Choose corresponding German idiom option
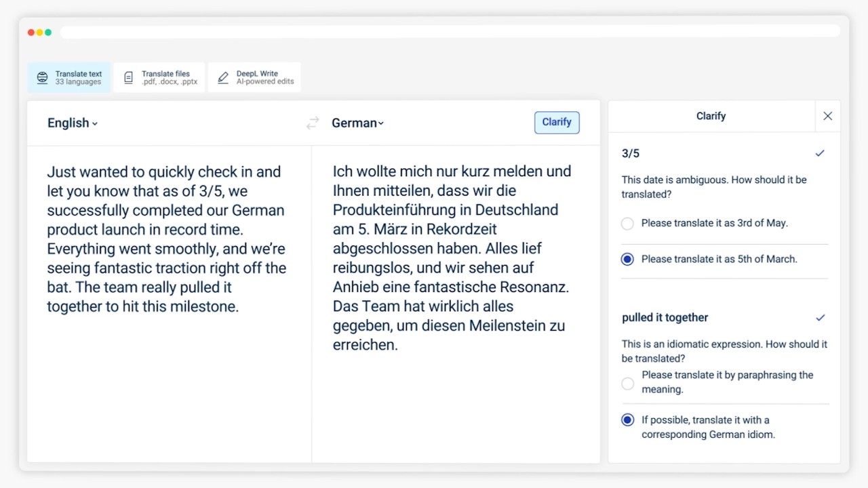 pos(628,420)
